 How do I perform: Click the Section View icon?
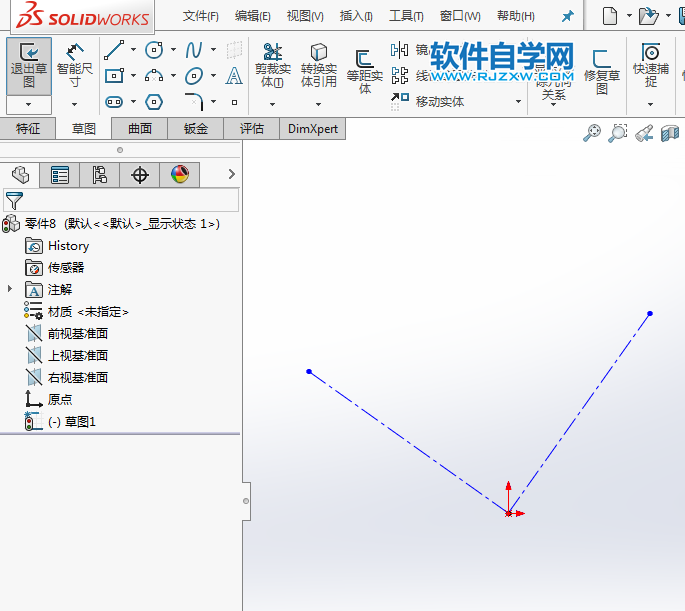(x=670, y=133)
